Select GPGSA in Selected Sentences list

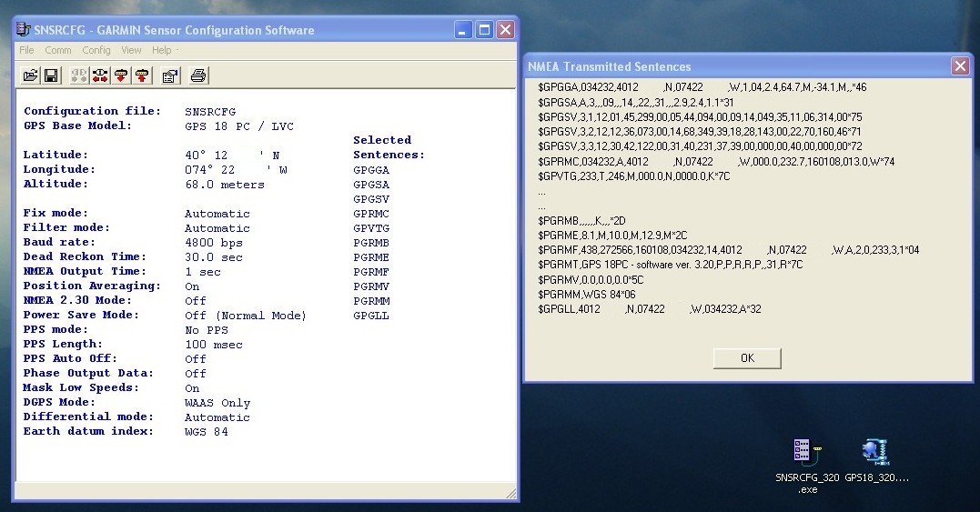[371, 185]
